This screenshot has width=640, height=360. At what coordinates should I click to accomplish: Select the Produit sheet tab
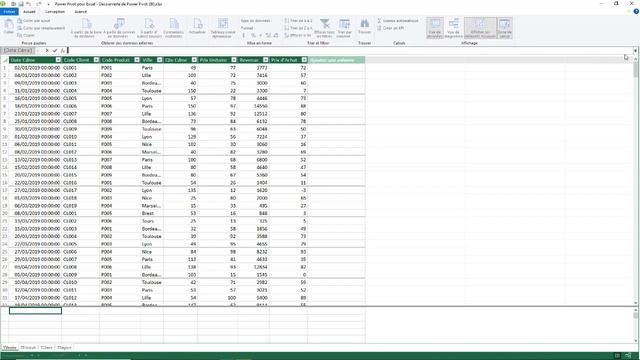29,348
